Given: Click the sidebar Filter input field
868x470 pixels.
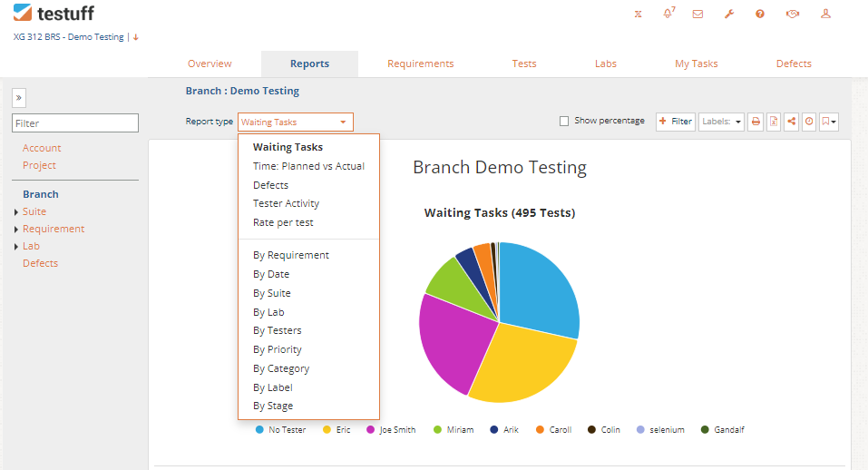Looking at the screenshot, I should click(x=75, y=122).
